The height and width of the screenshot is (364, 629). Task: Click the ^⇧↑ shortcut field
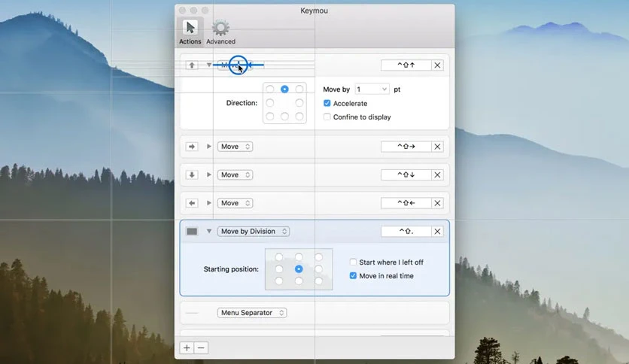point(406,65)
